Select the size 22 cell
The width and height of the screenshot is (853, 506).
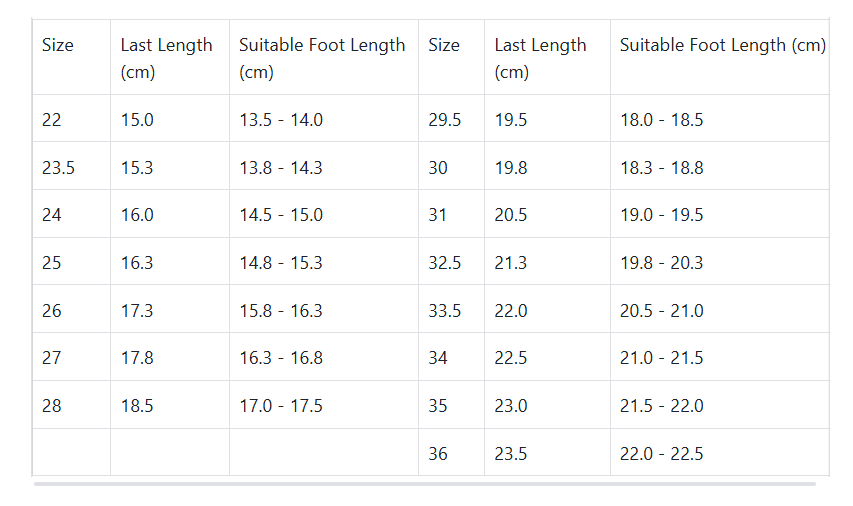pyautogui.click(x=52, y=120)
